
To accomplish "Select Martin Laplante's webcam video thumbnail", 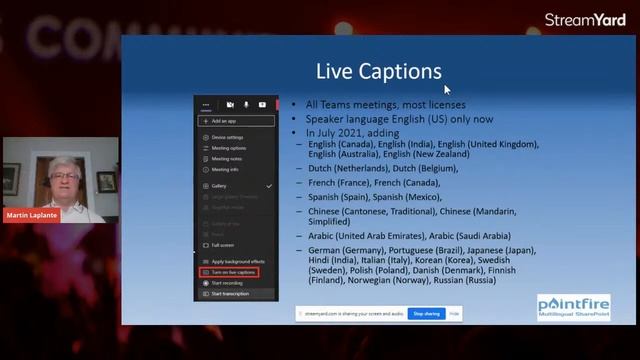I will point(61,180).
